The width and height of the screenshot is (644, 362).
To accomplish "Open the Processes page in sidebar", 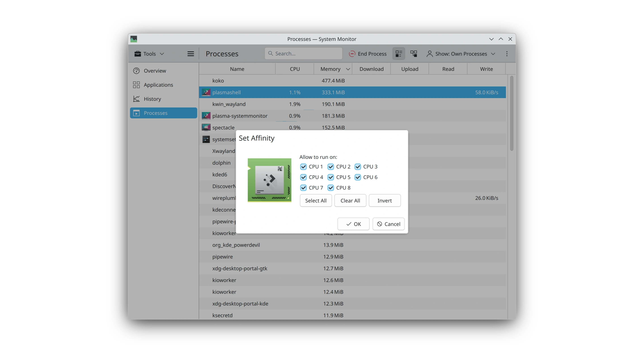I will (163, 113).
